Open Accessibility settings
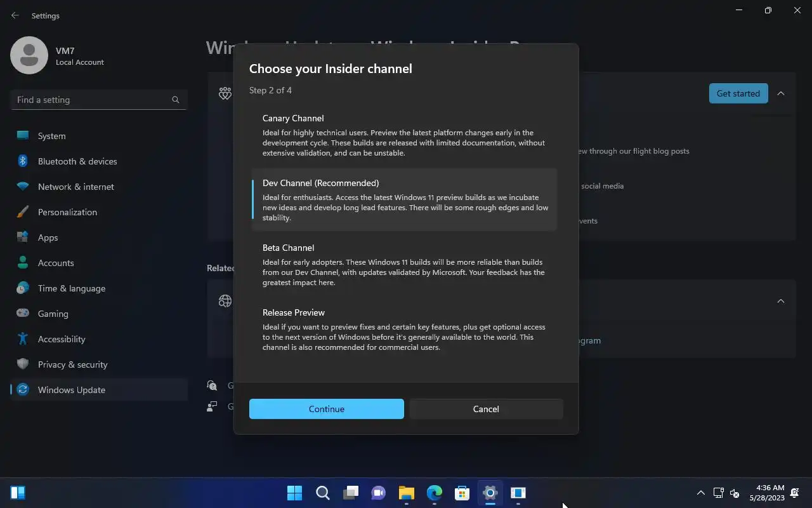 pos(99,339)
